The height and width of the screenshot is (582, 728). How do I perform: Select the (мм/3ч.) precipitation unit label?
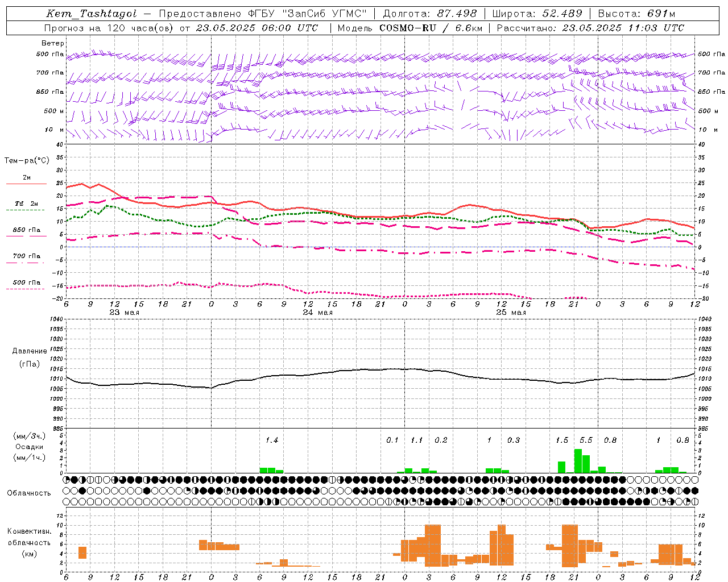click(30, 436)
